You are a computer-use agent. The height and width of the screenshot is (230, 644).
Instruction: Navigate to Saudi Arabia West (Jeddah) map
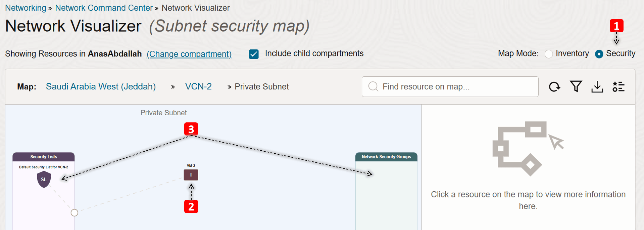(101, 87)
